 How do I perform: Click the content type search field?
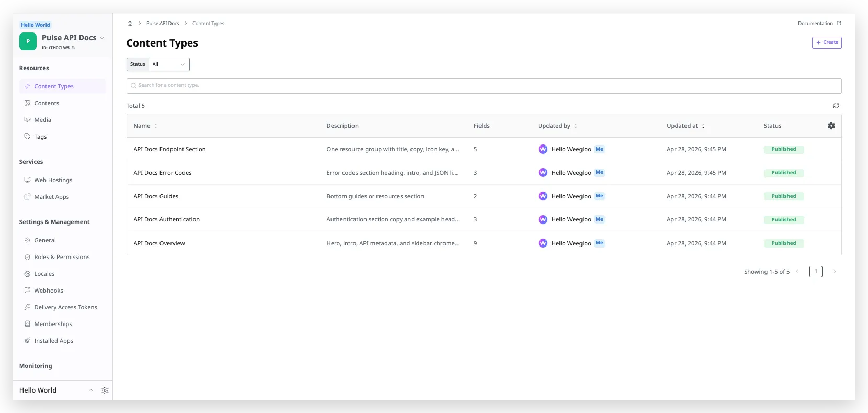point(484,86)
